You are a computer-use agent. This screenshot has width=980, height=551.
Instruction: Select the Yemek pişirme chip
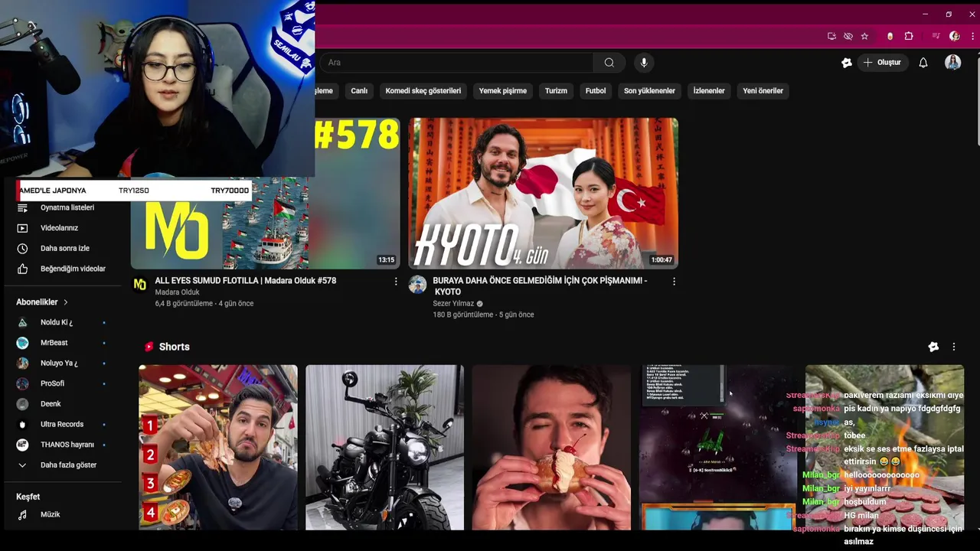pyautogui.click(x=503, y=91)
